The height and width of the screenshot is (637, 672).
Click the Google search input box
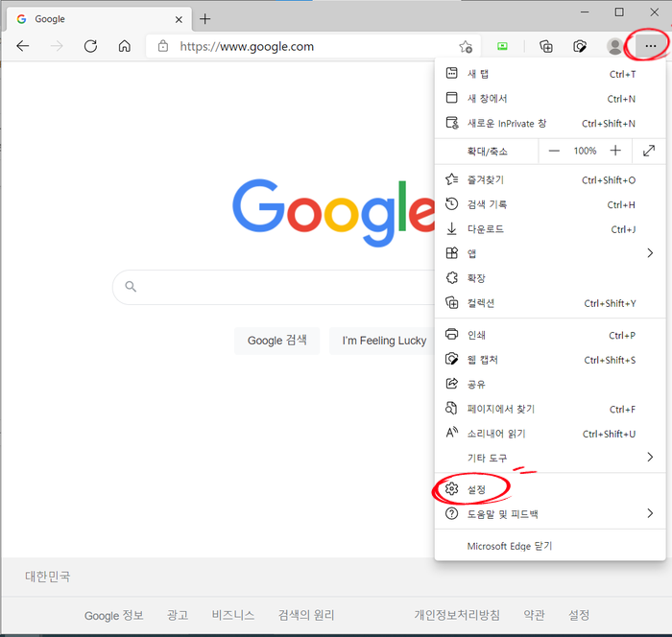click(275, 287)
